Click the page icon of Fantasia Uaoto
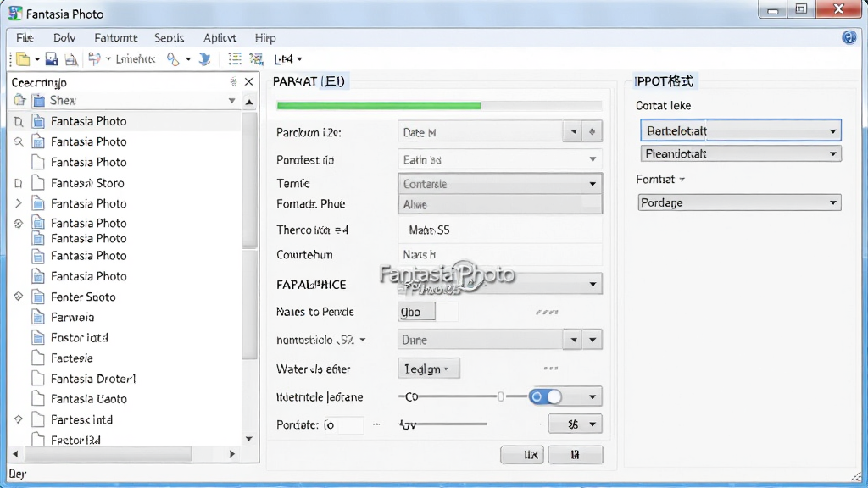This screenshot has height=488, width=868. [x=38, y=398]
